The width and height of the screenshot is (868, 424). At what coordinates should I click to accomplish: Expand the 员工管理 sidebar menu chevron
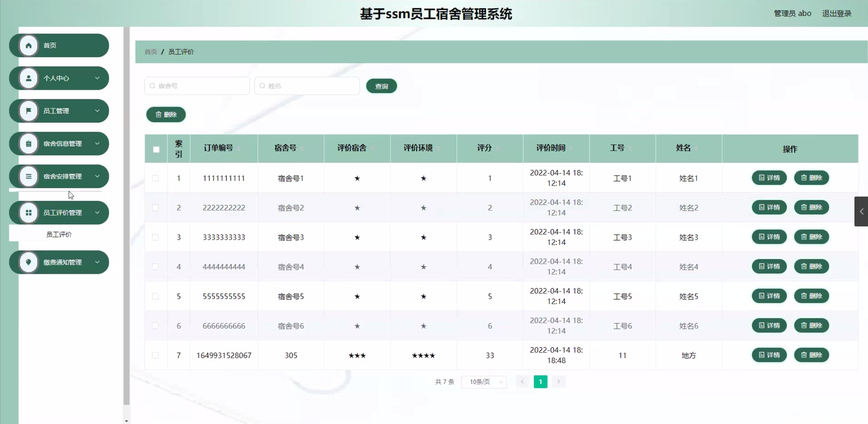click(x=98, y=111)
